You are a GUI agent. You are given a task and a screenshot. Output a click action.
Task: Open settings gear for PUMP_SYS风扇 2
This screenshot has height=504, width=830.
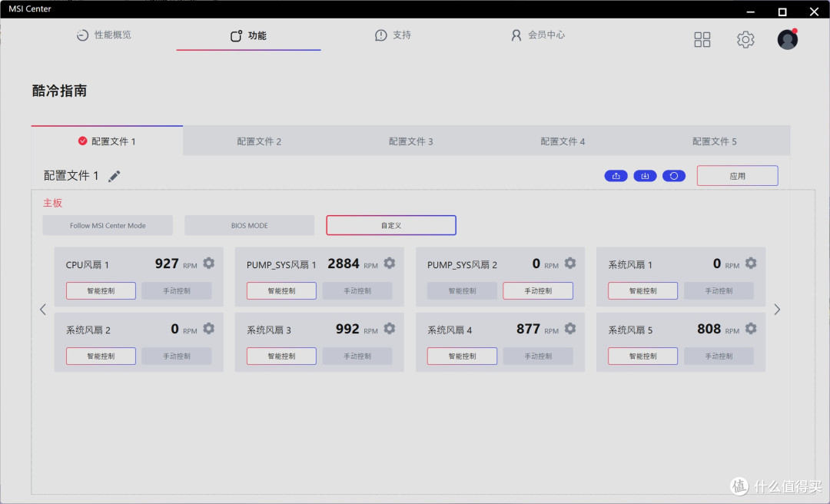point(570,263)
